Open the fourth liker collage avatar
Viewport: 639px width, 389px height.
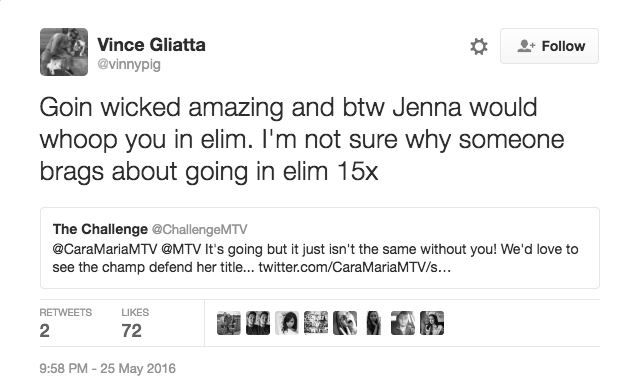pos(316,323)
